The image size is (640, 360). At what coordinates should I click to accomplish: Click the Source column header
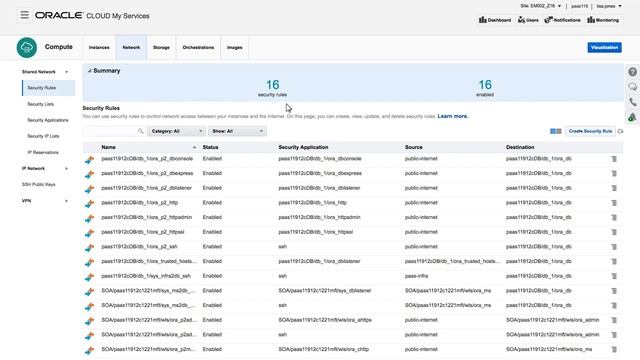(413, 147)
